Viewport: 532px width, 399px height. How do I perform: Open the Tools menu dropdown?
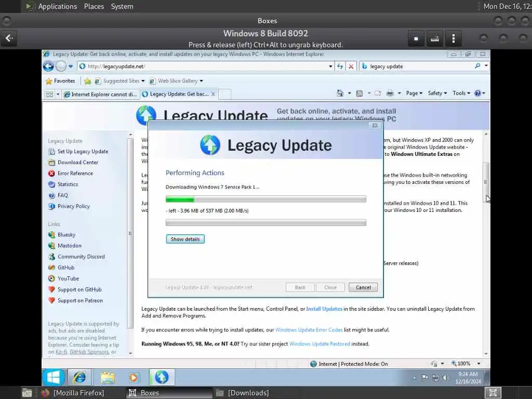coord(461,93)
